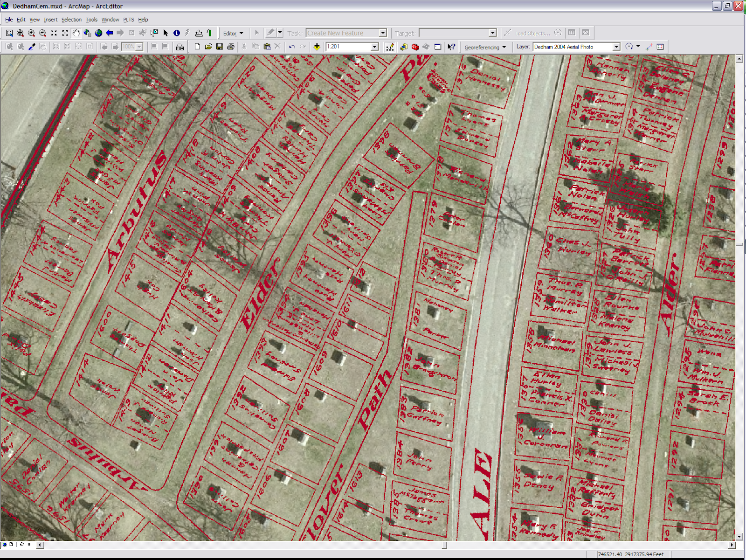Viewport: 746px width, 560px height.
Task: Open the Layer dropdown for Dedham 2004 Aerial Photo
Action: click(x=616, y=47)
